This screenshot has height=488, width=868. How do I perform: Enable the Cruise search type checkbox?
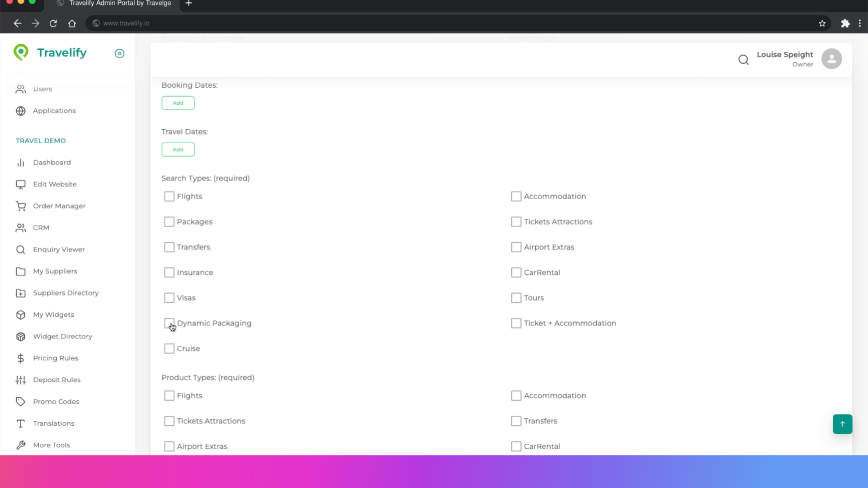coord(169,348)
